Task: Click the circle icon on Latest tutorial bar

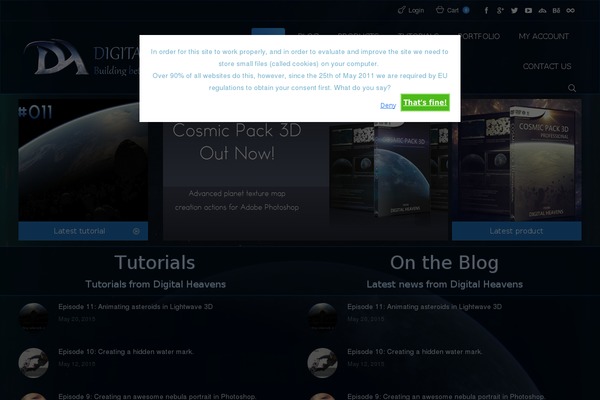Action: pyautogui.click(x=136, y=231)
